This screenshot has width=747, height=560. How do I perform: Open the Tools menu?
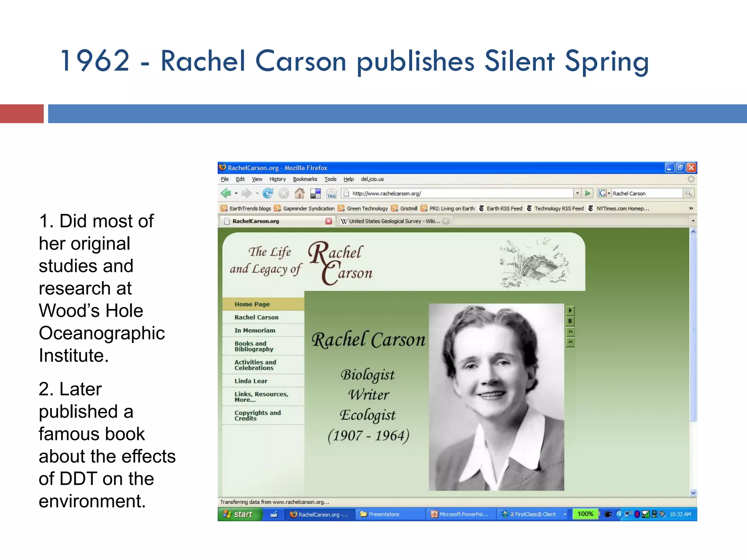(330, 179)
